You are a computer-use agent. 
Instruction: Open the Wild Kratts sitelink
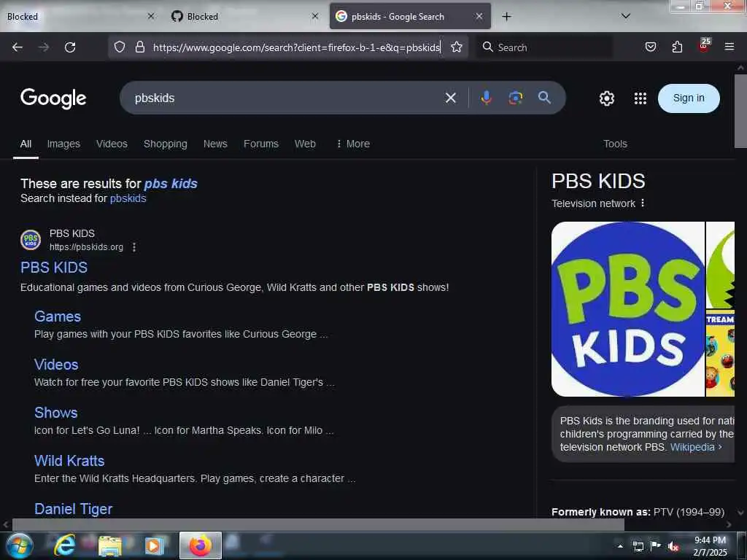click(x=69, y=461)
